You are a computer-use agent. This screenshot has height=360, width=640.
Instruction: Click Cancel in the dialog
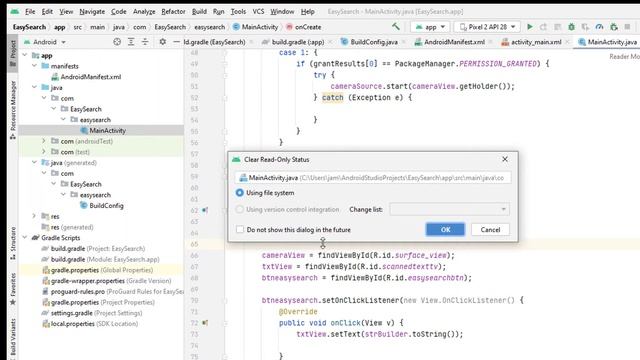(x=490, y=229)
